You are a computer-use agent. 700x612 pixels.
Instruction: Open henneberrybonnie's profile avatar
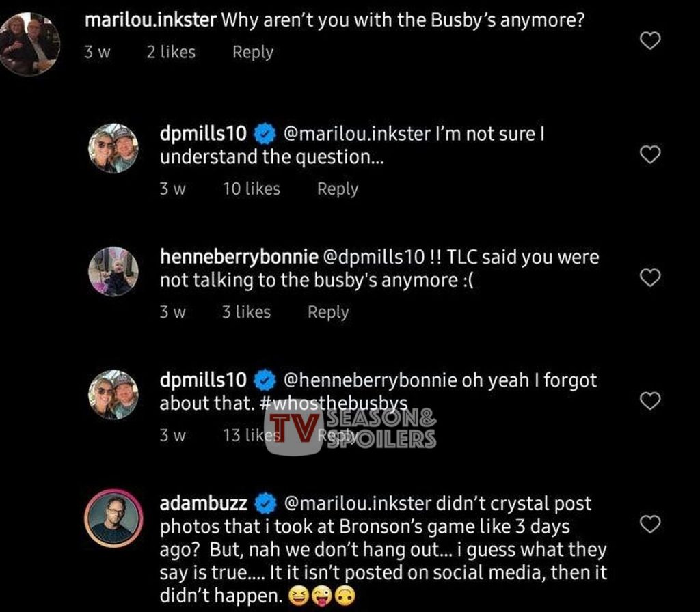click(113, 271)
